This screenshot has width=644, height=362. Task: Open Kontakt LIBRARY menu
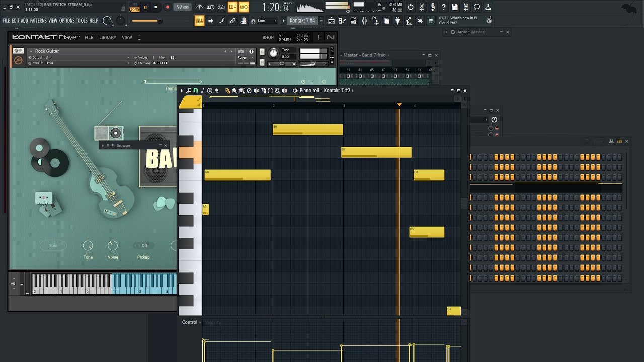coord(108,37)
